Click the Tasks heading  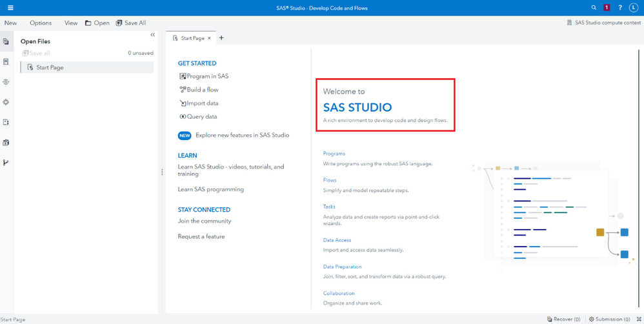click(329, 207)
